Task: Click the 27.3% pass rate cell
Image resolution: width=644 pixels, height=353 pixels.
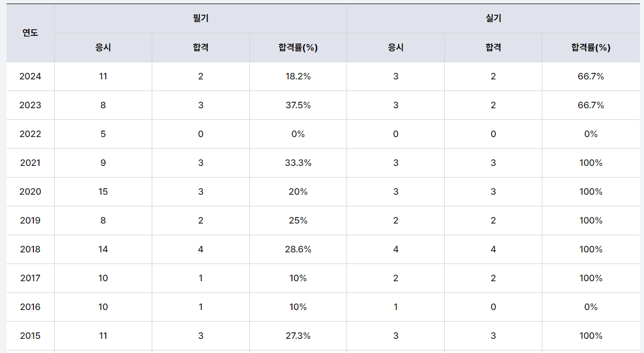Action: [x=298, y=336]
